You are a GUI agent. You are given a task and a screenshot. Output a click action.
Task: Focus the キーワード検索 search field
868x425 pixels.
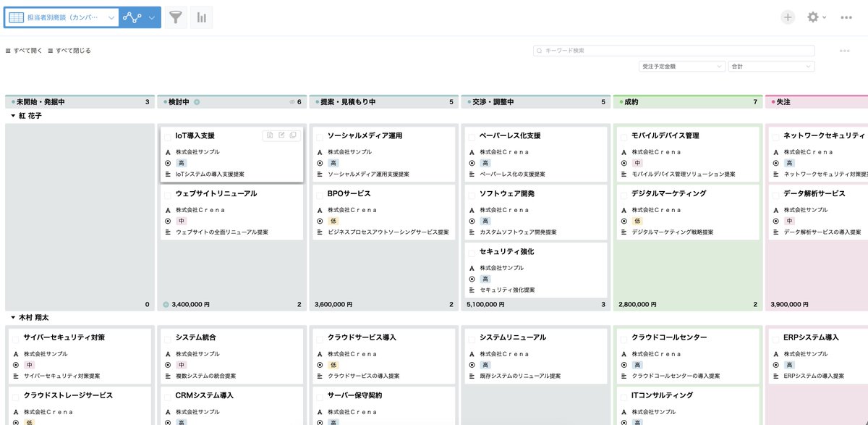click(x=674, y=51)
